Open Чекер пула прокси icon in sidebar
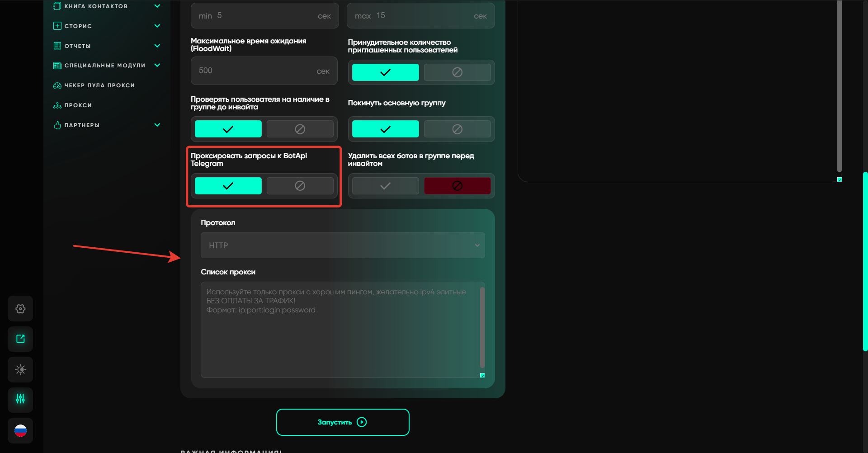 click(x=57, y=85)
